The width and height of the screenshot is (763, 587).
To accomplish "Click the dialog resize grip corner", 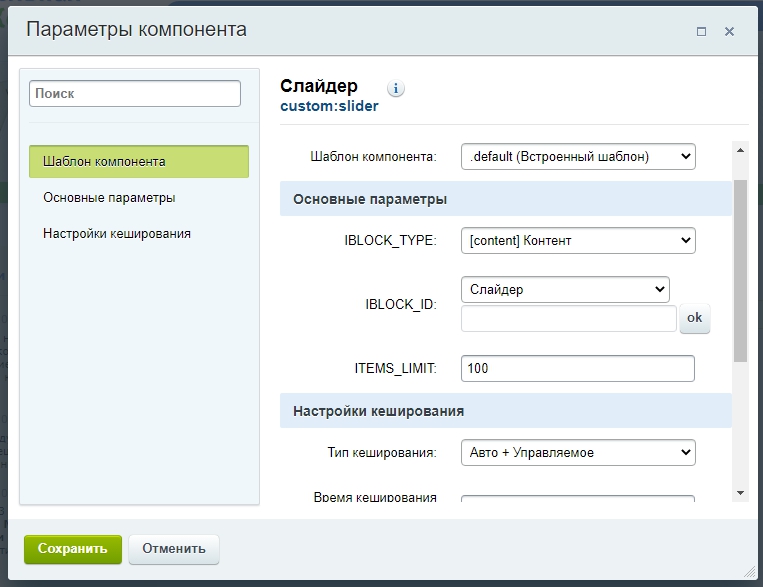I will tap(750, 572).
